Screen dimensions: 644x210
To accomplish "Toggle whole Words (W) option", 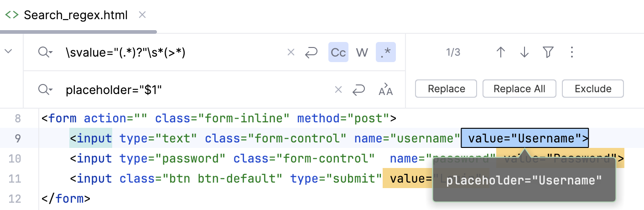I will point(362,52).
